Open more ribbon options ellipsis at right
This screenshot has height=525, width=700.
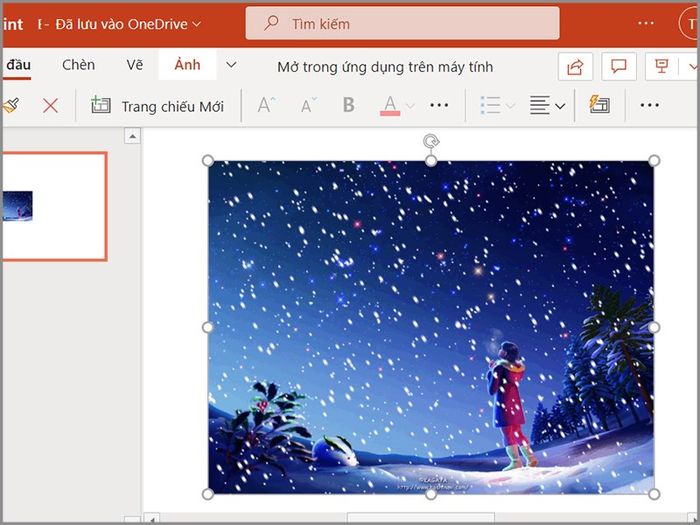pos(649,105)
